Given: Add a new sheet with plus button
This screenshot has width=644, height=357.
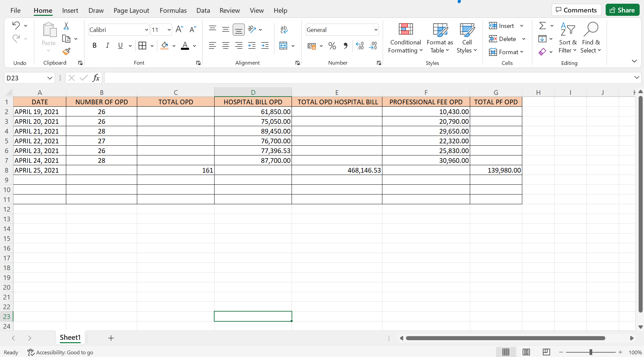Looking at the screenshot, I should click(x=111, y=338).
